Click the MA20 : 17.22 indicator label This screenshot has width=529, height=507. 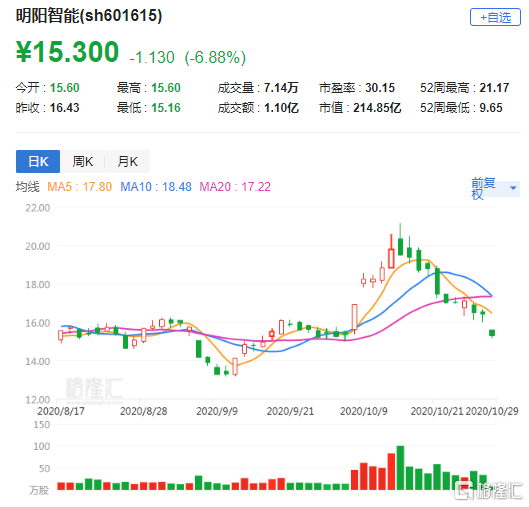point(235,187)
